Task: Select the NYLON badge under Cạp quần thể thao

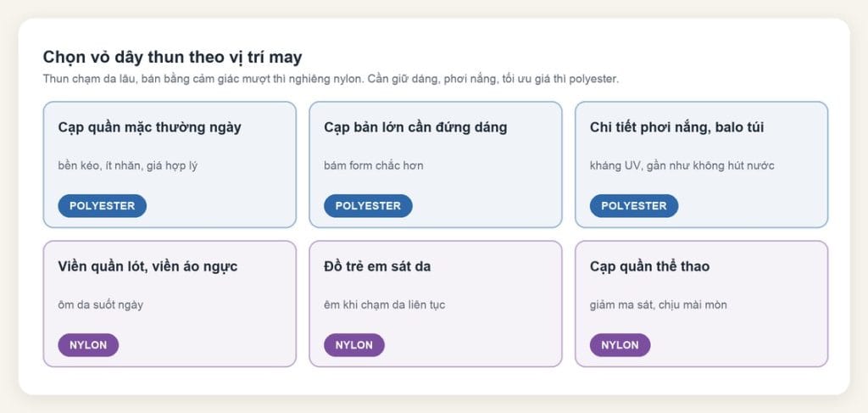Action: tap(620, 345)
